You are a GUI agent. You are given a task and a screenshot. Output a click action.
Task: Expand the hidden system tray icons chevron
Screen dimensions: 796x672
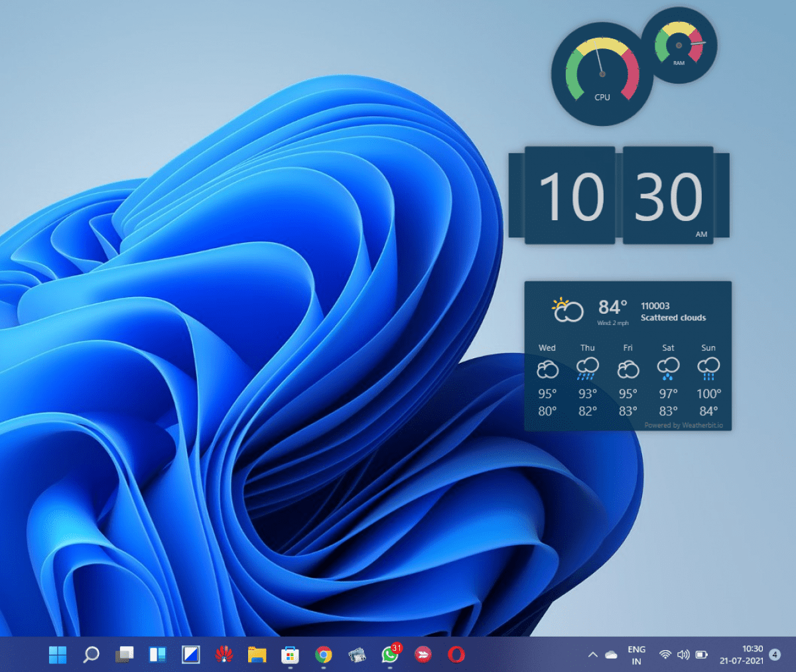592,655
